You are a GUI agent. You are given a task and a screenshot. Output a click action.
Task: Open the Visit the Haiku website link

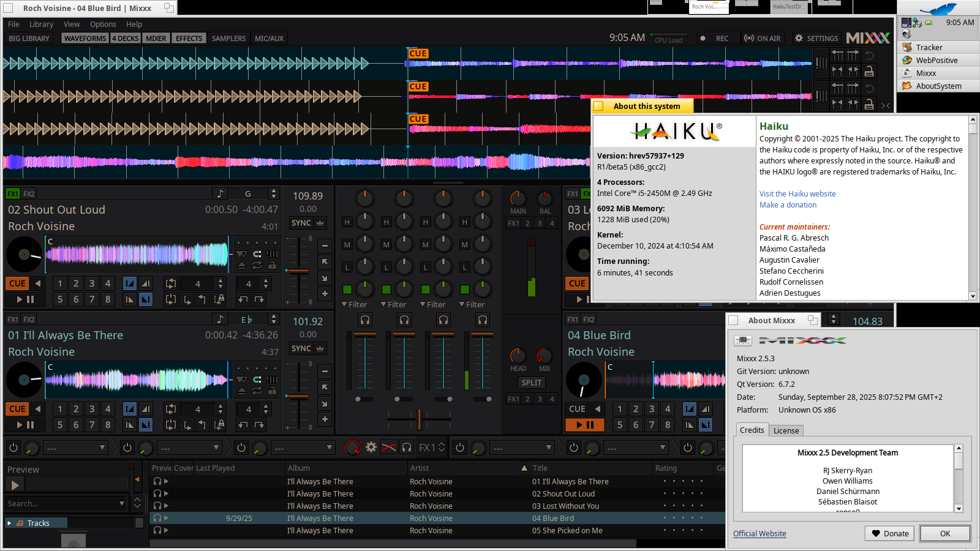point(797,194)
